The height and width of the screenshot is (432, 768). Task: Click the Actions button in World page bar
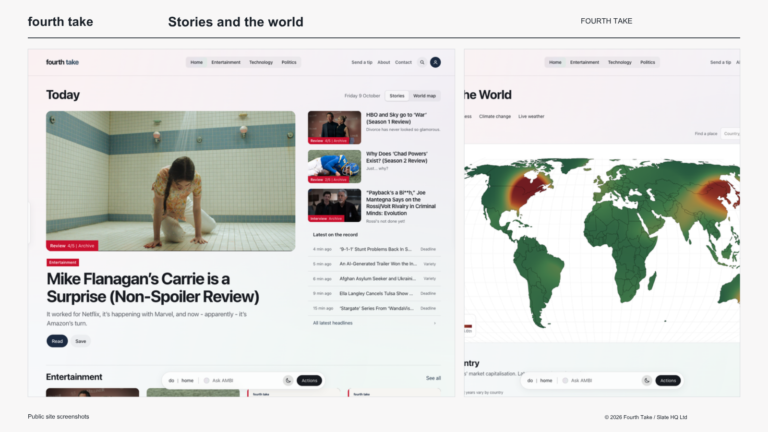coord(668,381)
